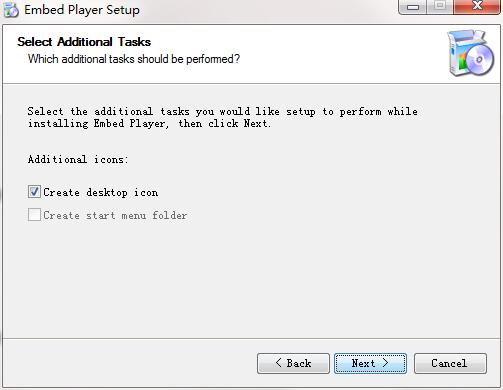Click the installer box and disc graphic
This screenshot has width=503, height=390.
[470, 53]
